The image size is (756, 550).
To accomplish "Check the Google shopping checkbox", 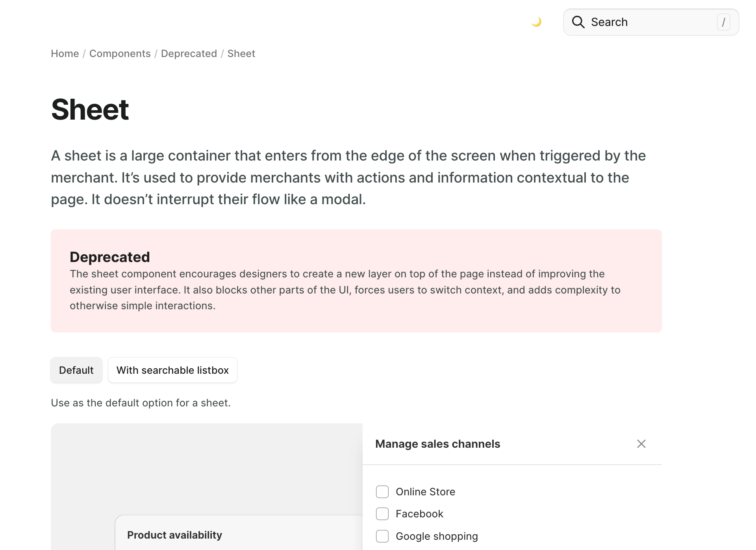I will [382, 536].
